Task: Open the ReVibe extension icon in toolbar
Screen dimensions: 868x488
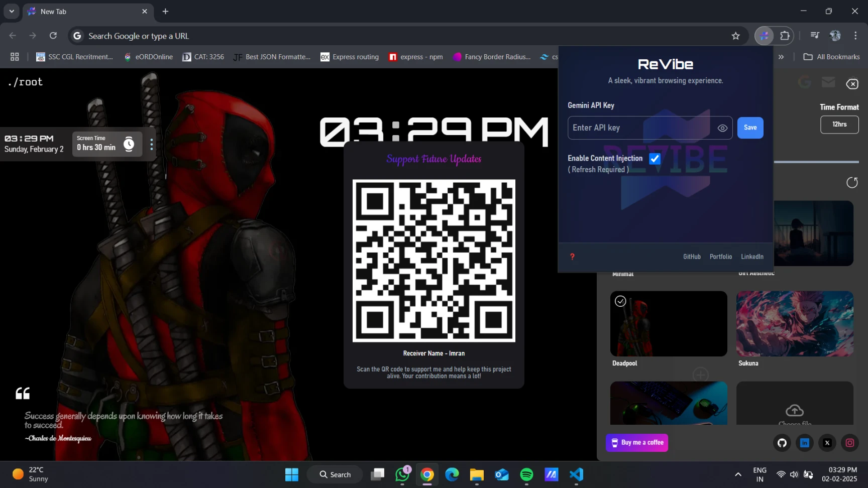Action: 764,36
